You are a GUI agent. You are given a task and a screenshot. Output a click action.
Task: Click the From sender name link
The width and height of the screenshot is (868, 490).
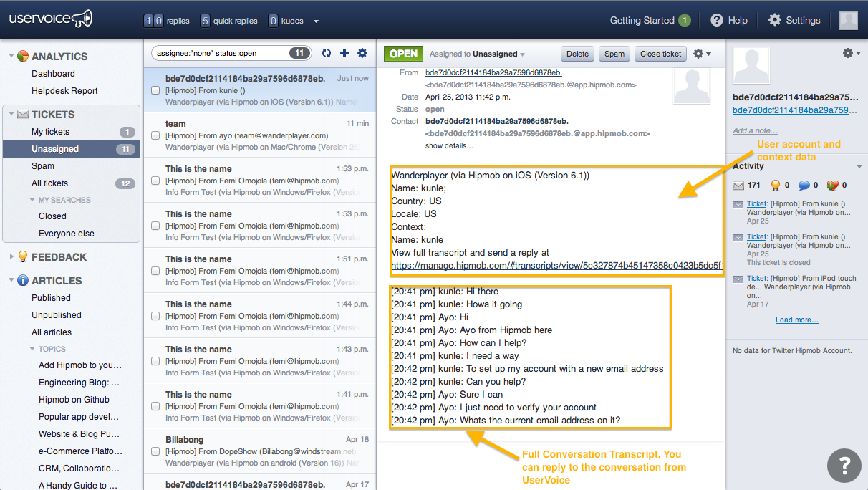pyautogui.click(x=493, y=72)
